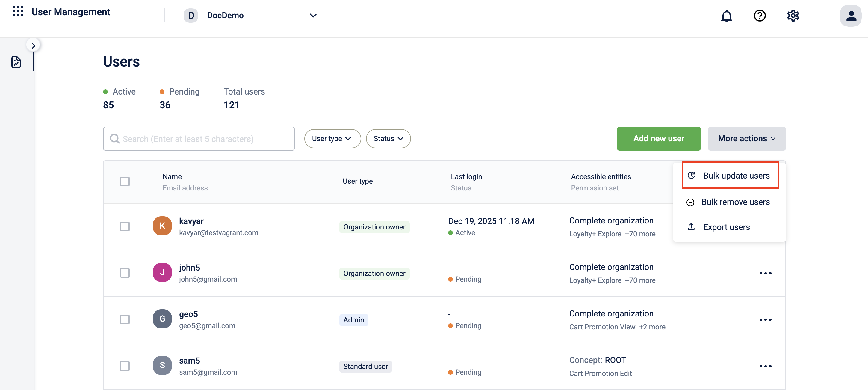Open three-dot menu for sam5 row
Image resolution: width=868 pixels, height=390 pixels.
tap(765, 366)
